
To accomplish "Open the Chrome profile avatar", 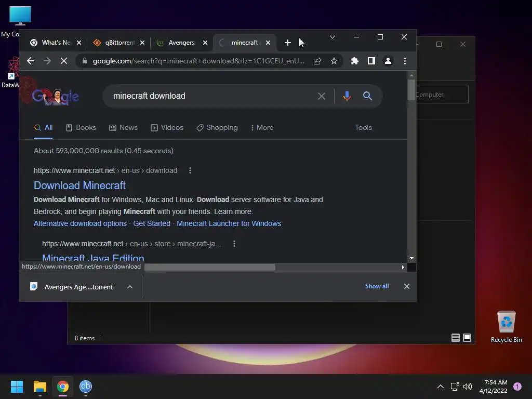I will coord(388,61).
